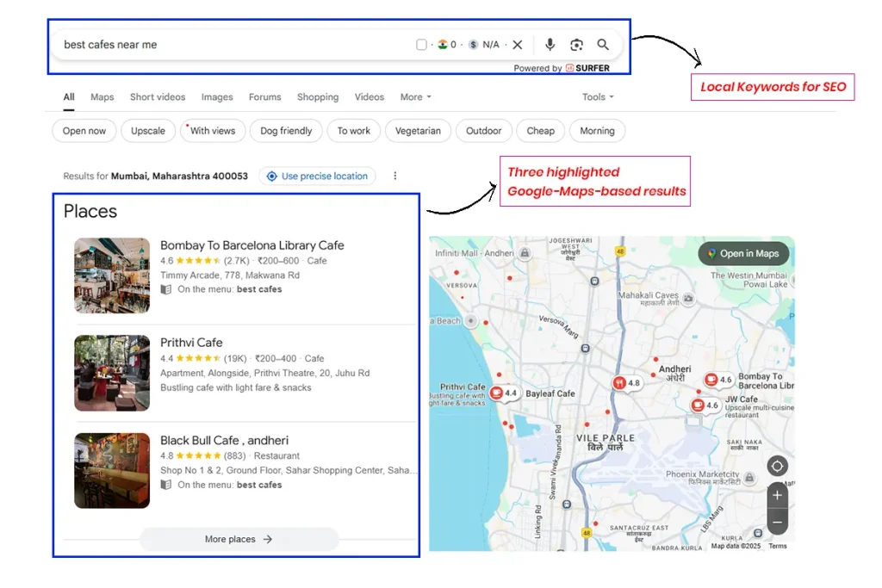The image size is (882, 588).
Task: Click the map recenter location icon
Action: point(777,466)
